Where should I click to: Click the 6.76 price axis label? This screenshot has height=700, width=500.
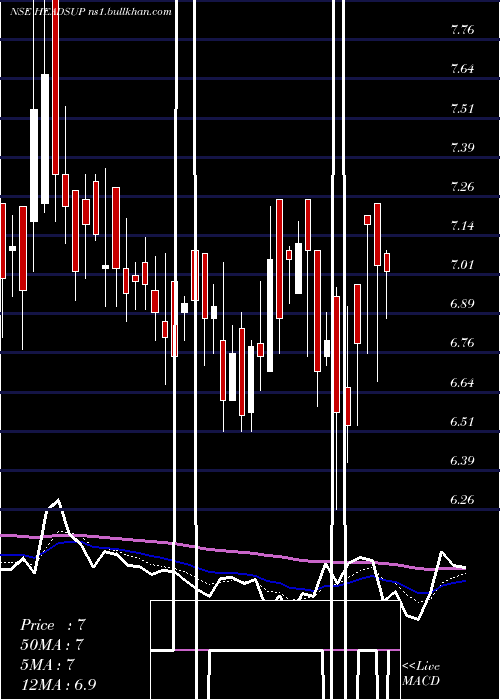[x=462, y=343]
